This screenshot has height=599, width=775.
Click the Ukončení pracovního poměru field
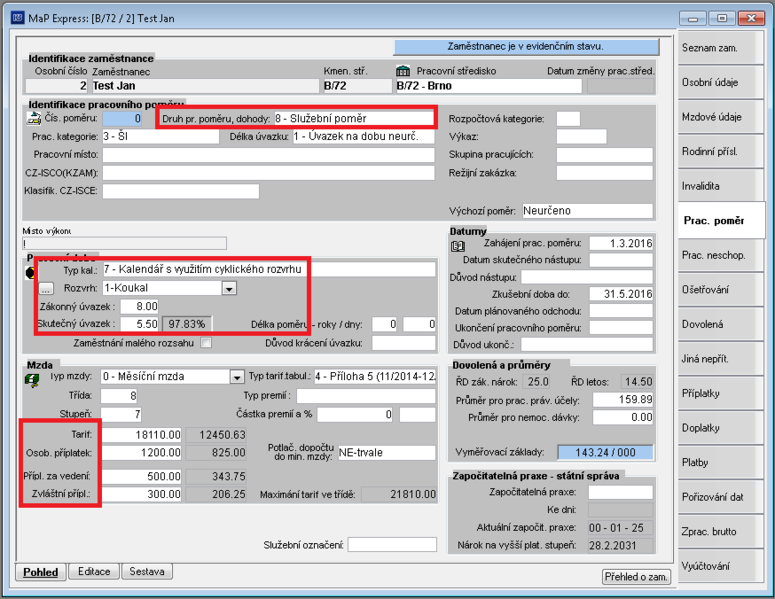click(x=621, y=328)
